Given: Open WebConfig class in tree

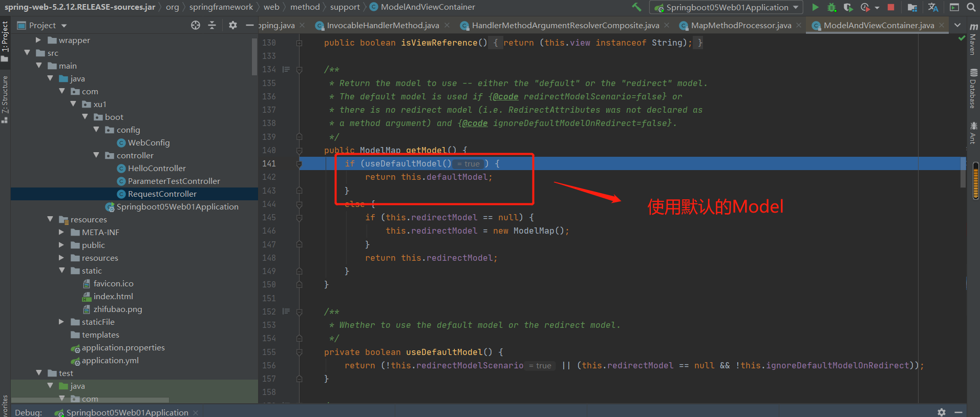Looking at the screenshot, I should point(148,143).
